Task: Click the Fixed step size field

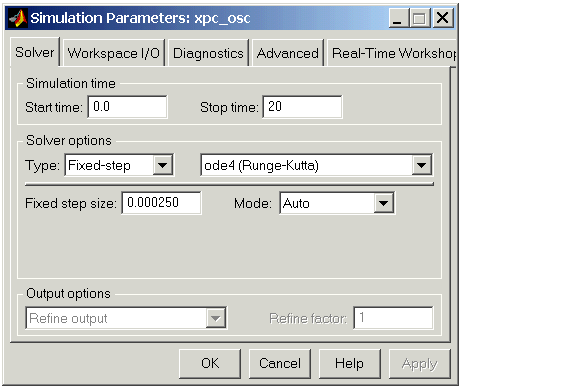Action: pyautogui.click(x=161, y=203)
